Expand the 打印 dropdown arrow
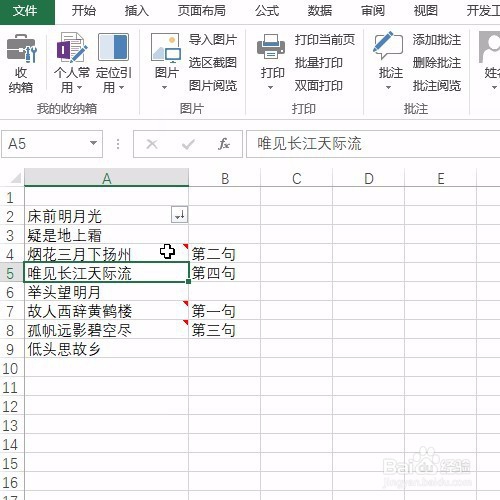 tap(270, 88)
